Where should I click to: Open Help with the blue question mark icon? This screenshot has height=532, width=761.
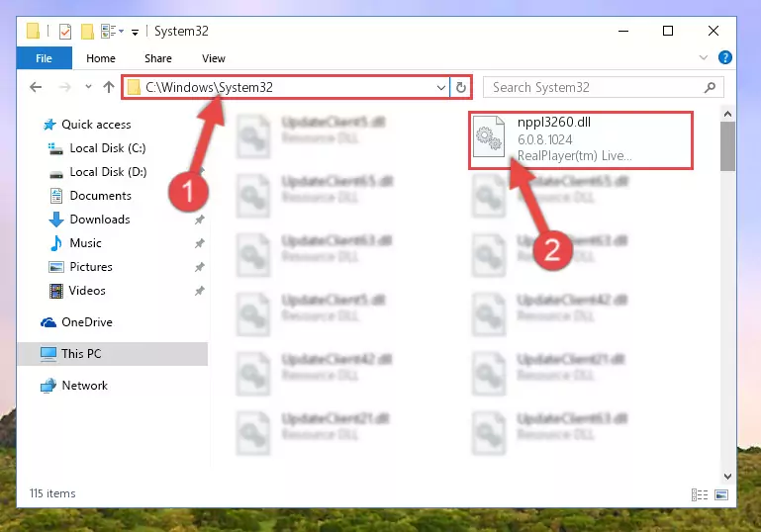pos(724,57)
